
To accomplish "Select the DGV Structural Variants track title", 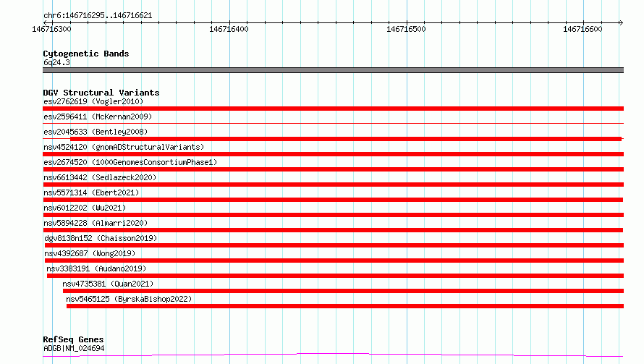I will 101,93.
